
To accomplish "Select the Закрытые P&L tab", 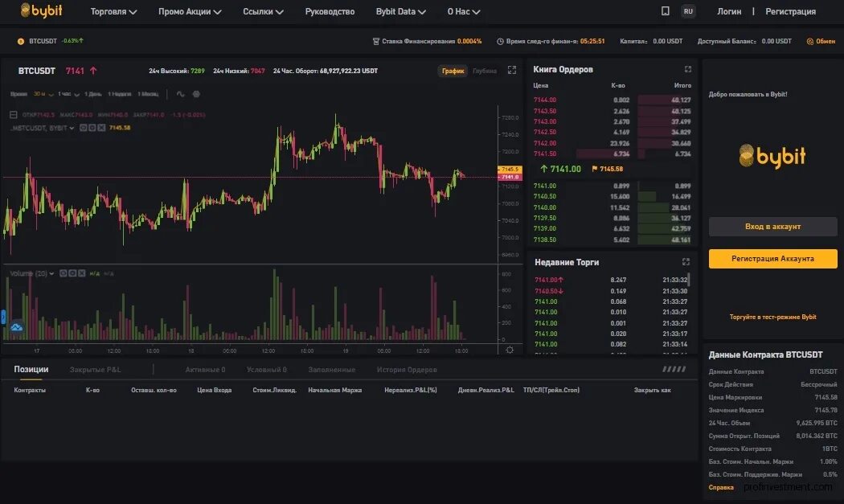I will (96, 370).
